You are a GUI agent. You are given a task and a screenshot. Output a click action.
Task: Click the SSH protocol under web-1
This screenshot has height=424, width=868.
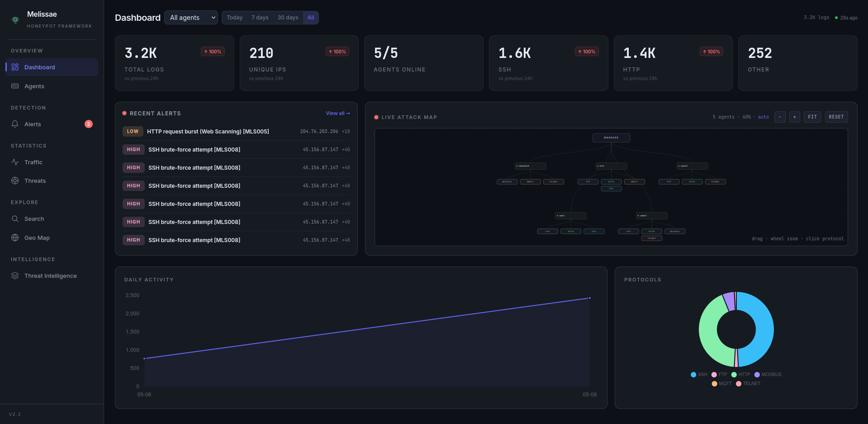pyautogui.click(x=594, y=232)
